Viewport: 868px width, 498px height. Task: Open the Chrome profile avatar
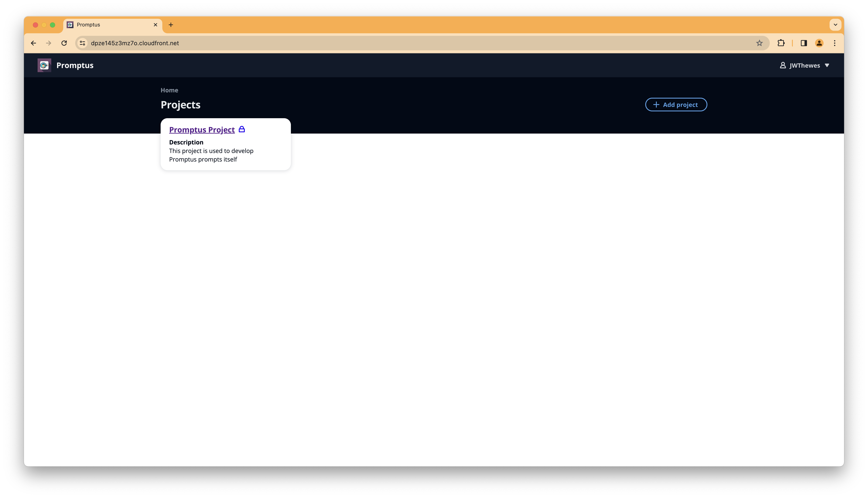point(819,43)
